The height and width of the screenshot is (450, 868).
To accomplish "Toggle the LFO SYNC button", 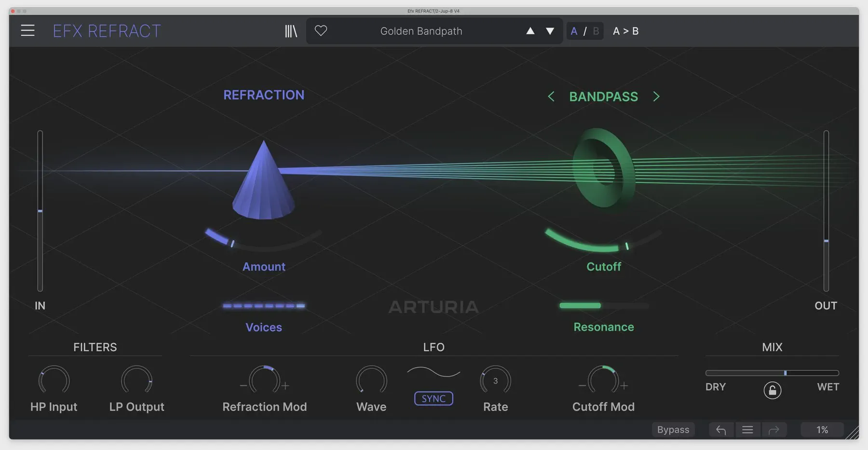I will tap(434, 399).
